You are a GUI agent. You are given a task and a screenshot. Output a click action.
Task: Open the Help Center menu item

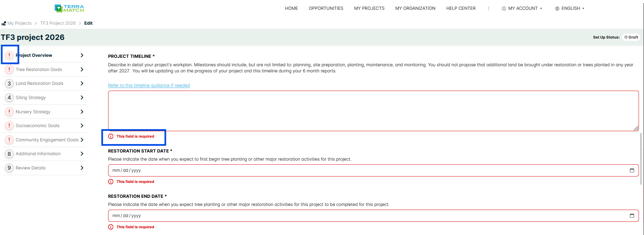(x=461, y=8)
